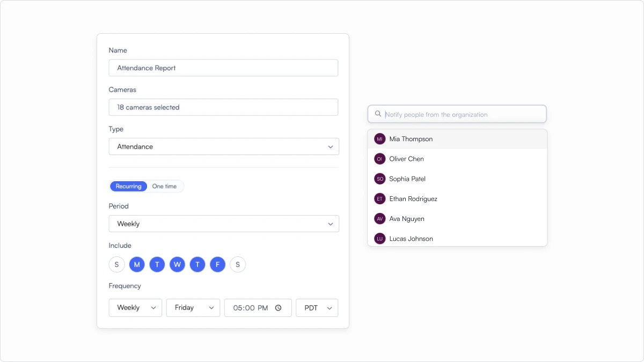Pick Ava Nguyen from the list
The image size is (644, 362).
(x=457, y=219)
